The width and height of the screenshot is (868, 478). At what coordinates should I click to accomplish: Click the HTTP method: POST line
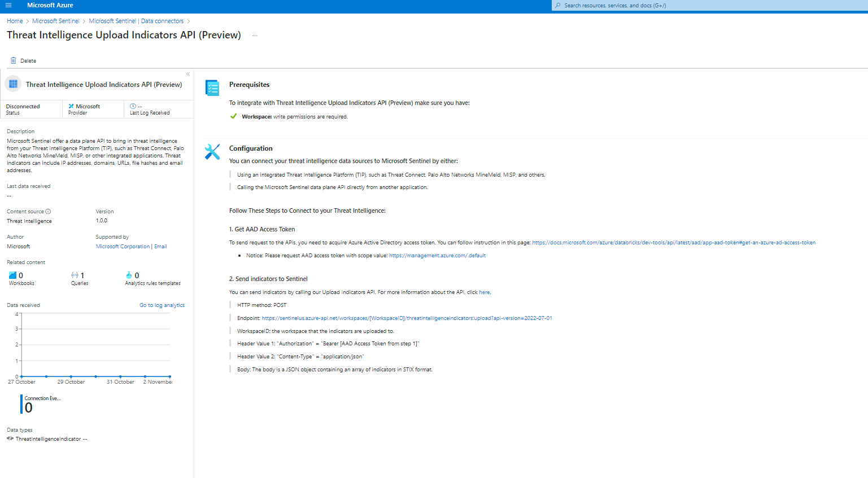pos(261,305)
